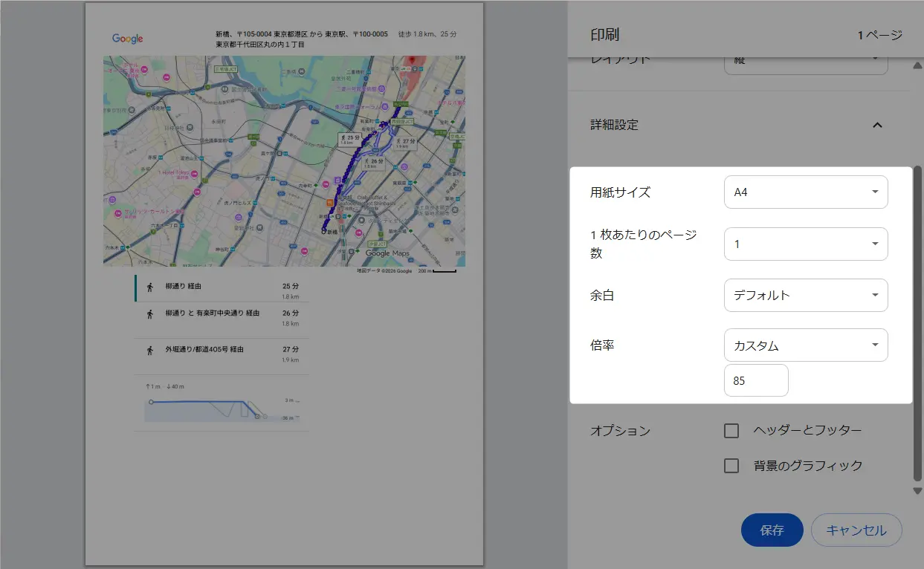Click the scale value field showing 85
This screenshot has width=924, height=569.
756,380
